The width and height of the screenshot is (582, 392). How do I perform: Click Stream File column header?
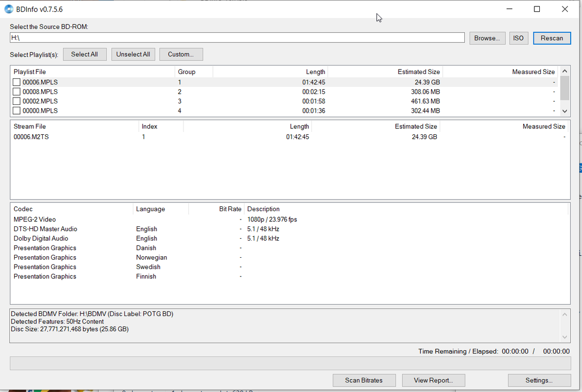point(75,126)
